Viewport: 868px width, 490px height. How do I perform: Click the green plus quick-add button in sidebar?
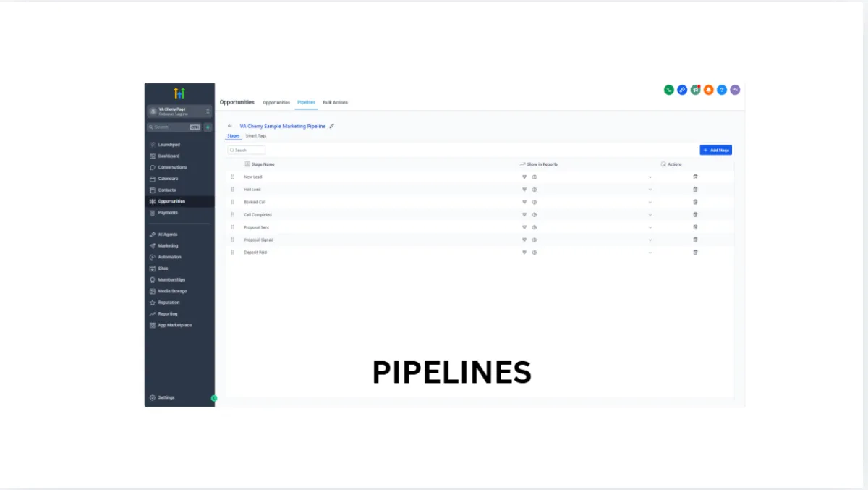coord(208,127)
